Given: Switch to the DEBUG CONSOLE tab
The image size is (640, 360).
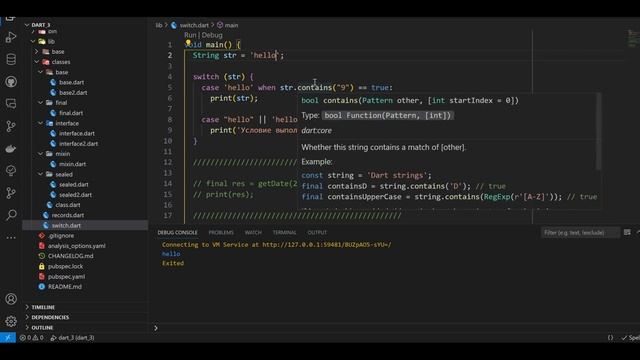Looking at the screenshot, I should coord(178,232).
